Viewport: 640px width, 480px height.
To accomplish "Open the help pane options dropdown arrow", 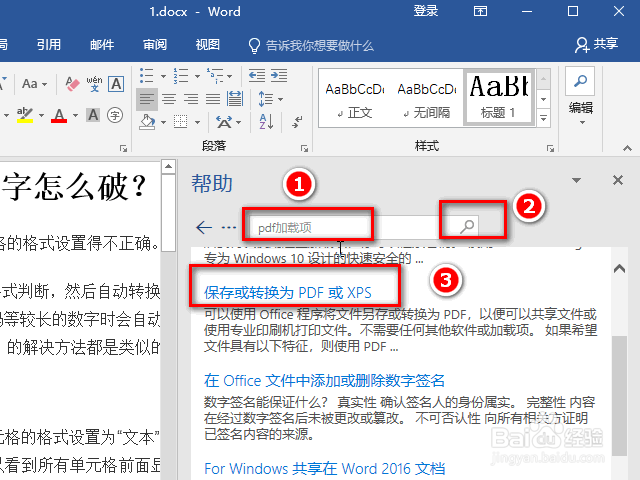I will tap(576, 180).
